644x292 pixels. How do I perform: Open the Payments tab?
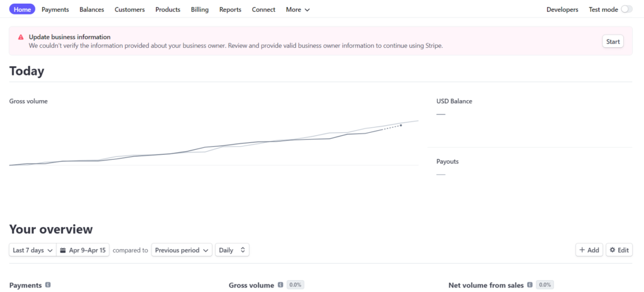coord(55,9)
